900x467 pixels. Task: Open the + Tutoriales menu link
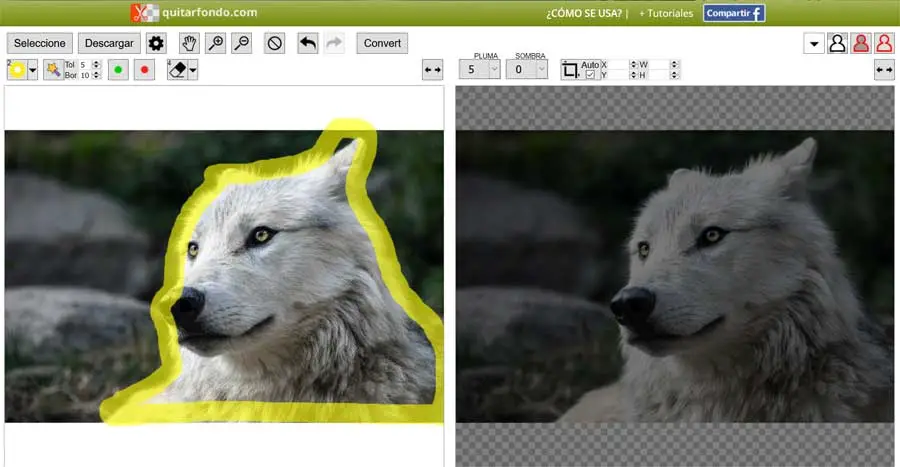[x=666, y=14]
